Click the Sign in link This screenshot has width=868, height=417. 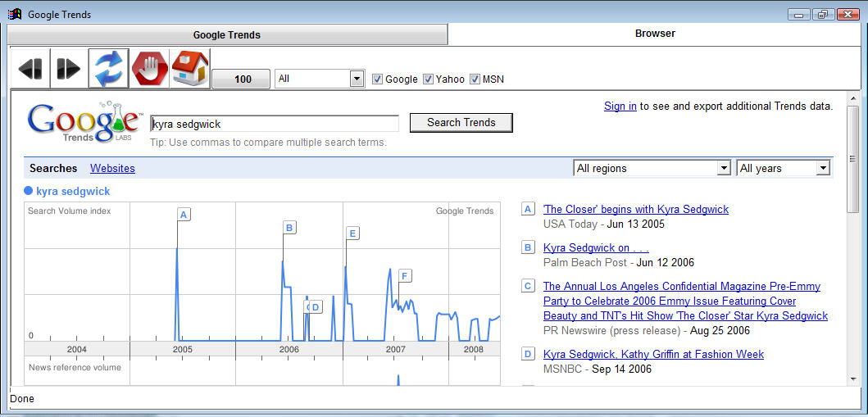pyautogui.click(x=620, y=107)
